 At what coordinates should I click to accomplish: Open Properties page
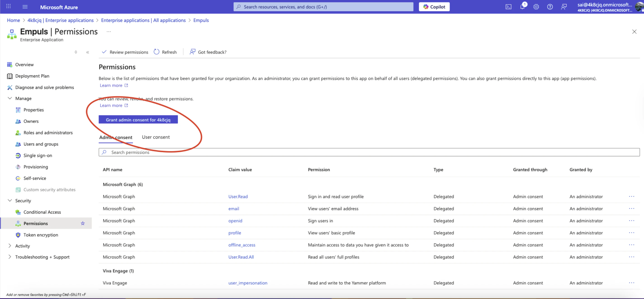point(33,110)
